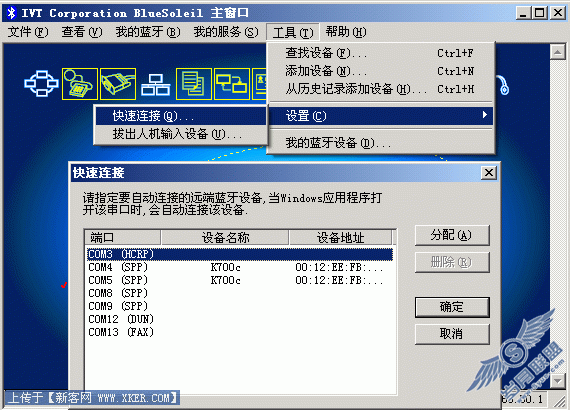Viewport: 570px width, 410px height.
Task: Close the 快速连接 dialog
Action: (489, 173)
